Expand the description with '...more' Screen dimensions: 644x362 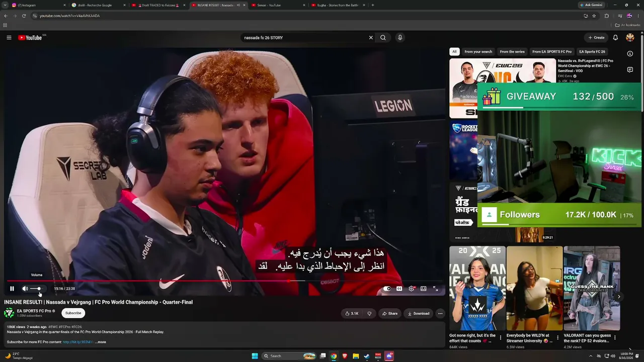(101, 342)
